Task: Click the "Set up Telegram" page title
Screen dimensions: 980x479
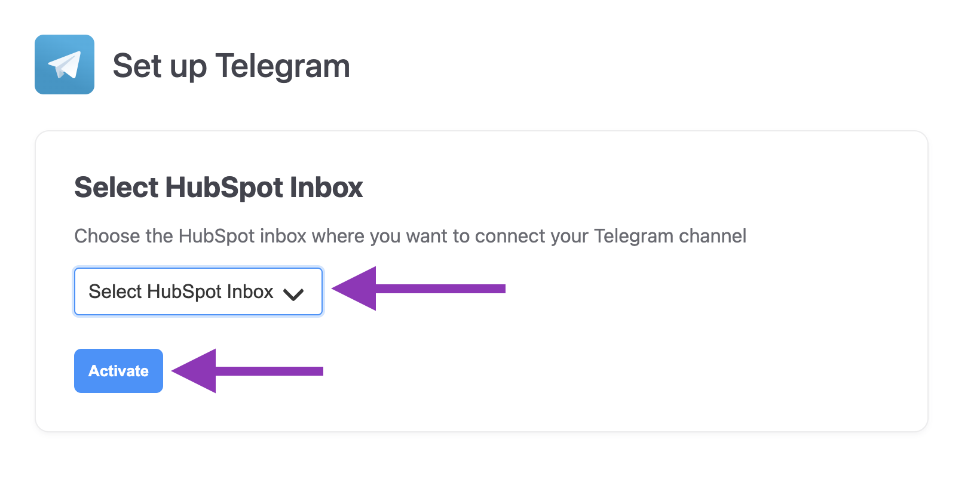Action: point(231,66)
